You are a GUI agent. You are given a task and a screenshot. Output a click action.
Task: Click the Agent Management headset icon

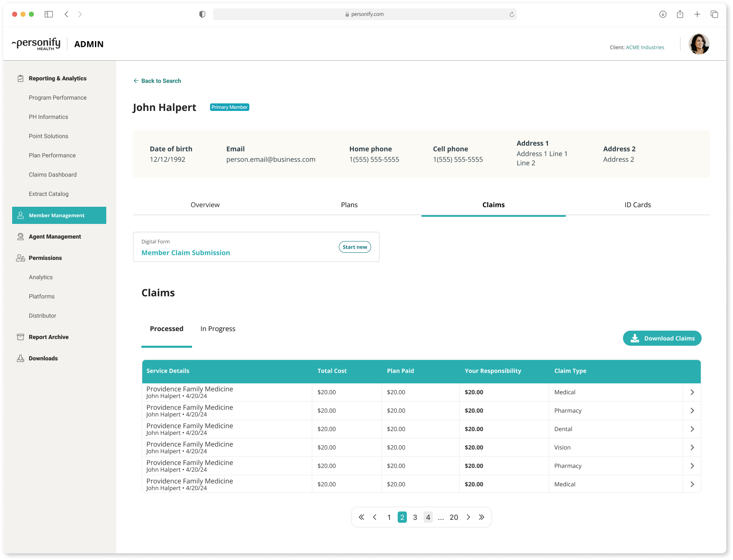(21, 236)
